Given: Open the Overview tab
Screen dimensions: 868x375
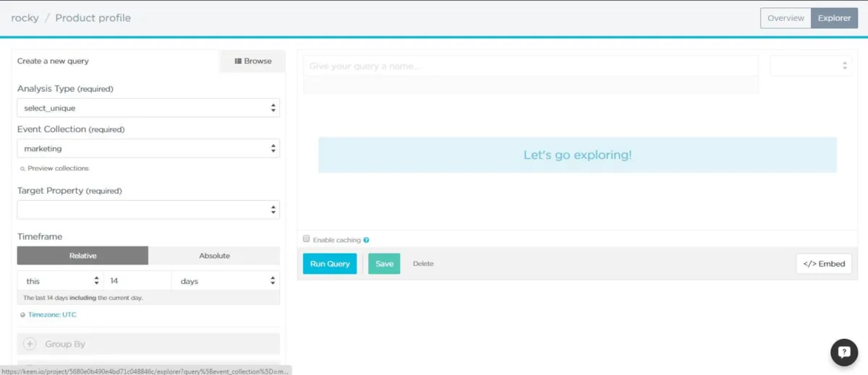Looking at the screenshot, I should pos(786,18).
